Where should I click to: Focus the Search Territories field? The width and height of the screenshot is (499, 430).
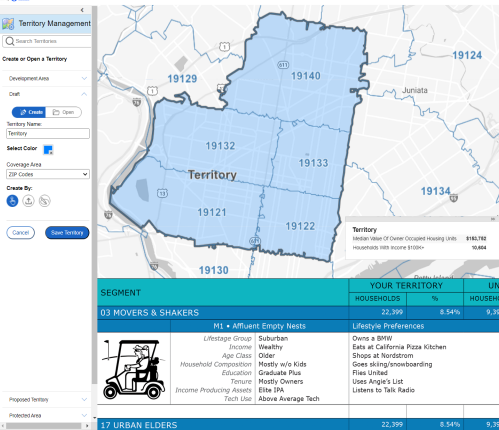click(47, 41)
